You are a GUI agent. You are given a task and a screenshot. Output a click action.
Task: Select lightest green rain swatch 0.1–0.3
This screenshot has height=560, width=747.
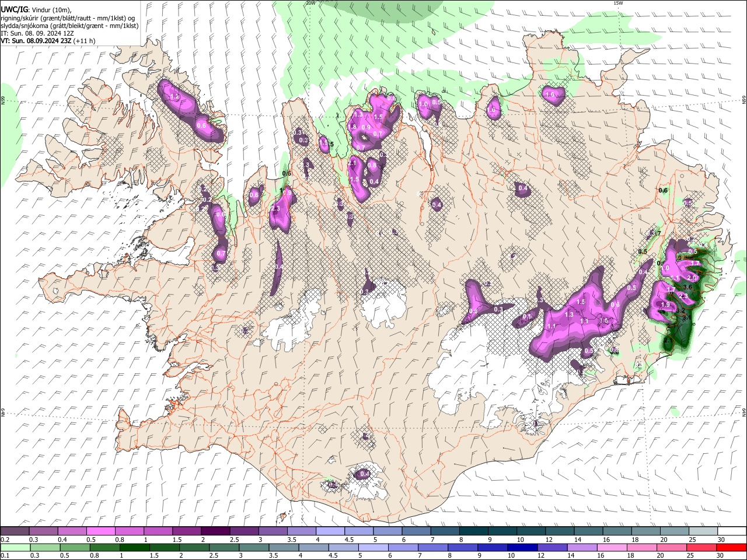tap(15, 547)
